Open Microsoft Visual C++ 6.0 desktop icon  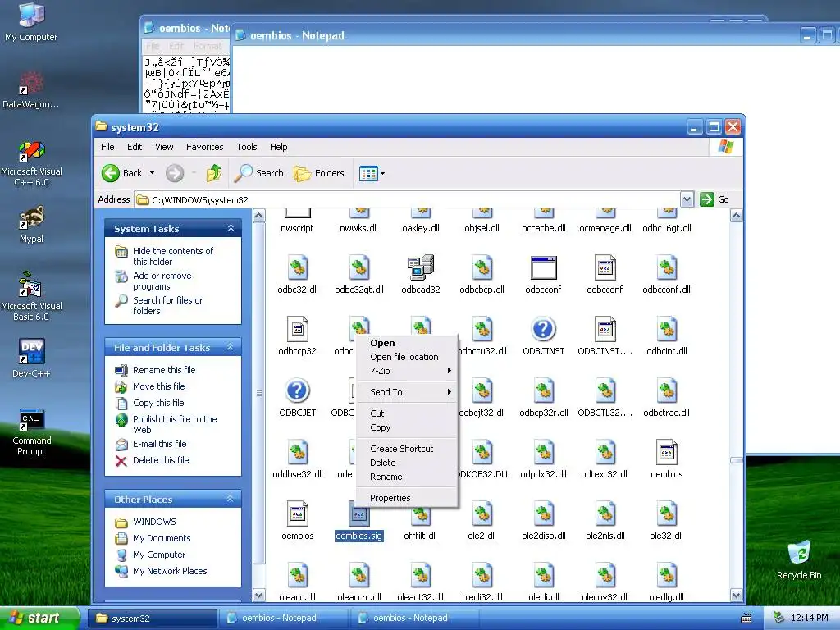(x=31, y=163)
